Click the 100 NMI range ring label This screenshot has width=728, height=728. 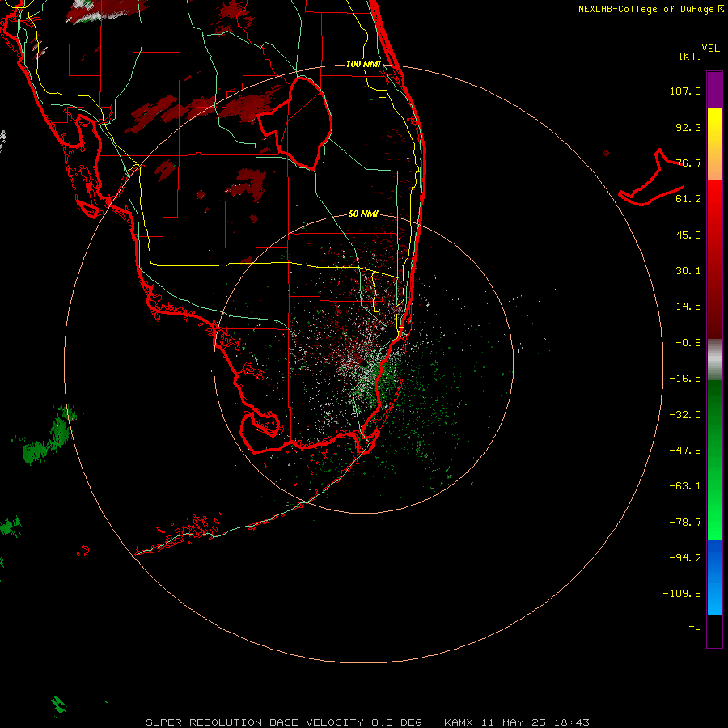coord(363,64)
